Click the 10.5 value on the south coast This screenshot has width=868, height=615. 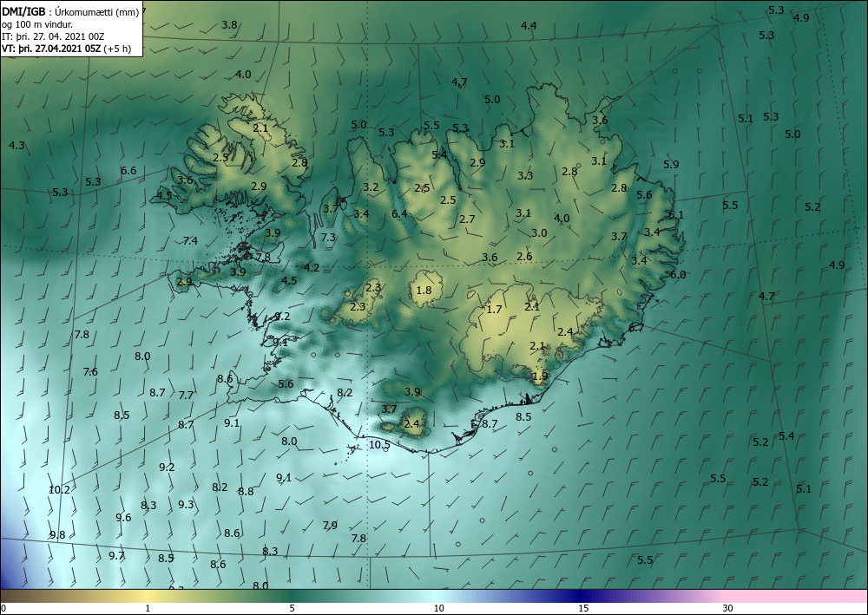click(379, 445)
